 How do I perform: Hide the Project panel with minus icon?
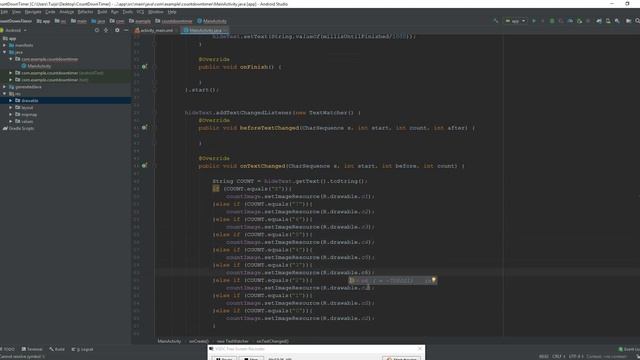(126, 30)
